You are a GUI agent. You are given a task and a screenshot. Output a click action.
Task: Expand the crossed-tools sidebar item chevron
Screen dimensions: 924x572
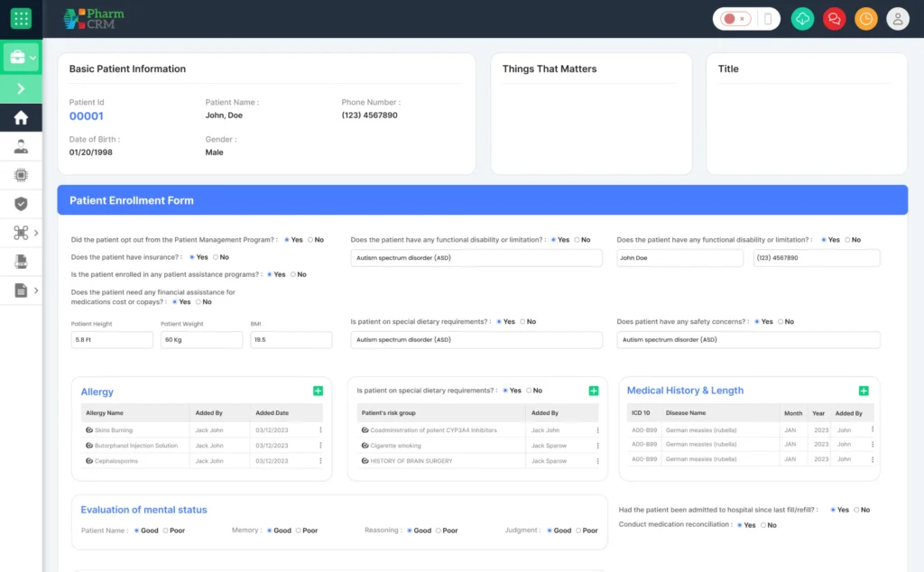pyautogui.click(x=35, y=232)
